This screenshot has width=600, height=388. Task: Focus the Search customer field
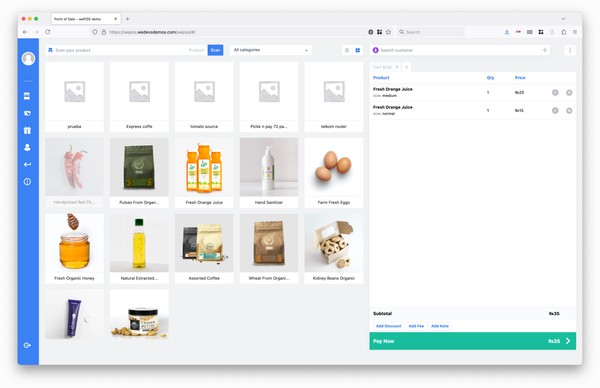pyautogui.click(x=459, y=50)
